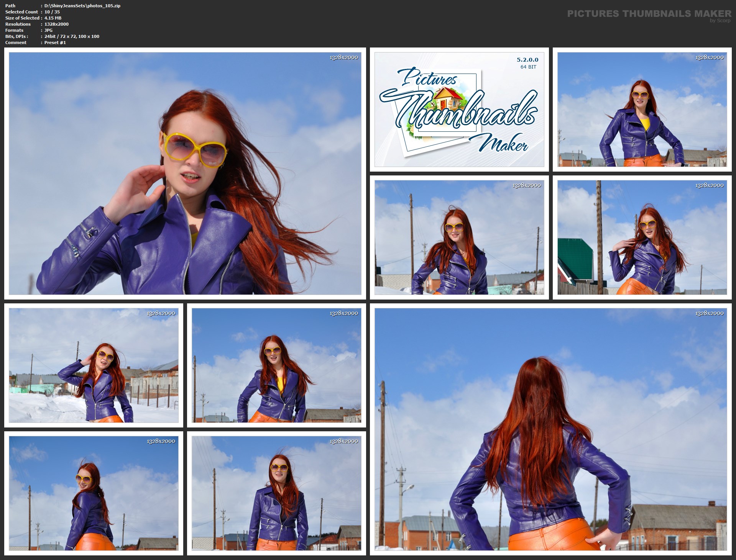736x560 pixels.
Task: Select the thumbnail directly left of the back-view photo's top half
Action: click(276, 365)
